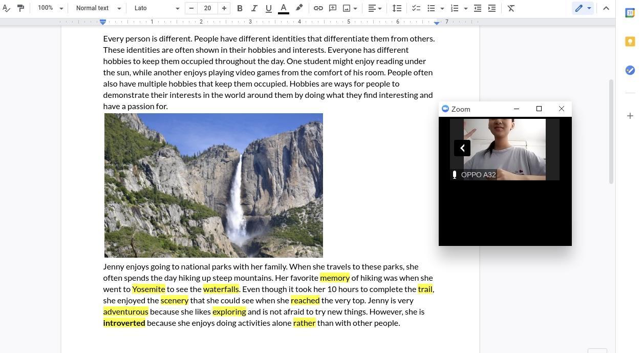Image resolution: width=644 pixels, height=353 pixels.
Task: Open the 100% zoom level dropdown
Action: coord(50,8)
